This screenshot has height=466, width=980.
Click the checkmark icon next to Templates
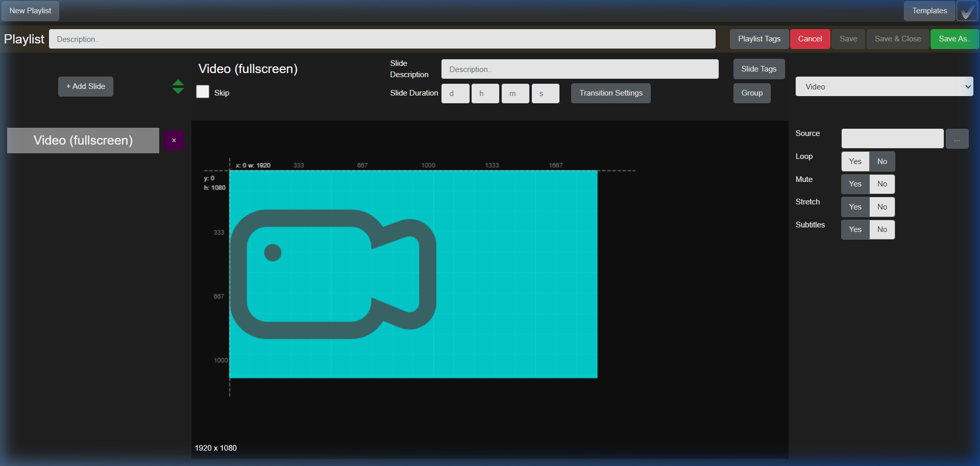(967, 11)
